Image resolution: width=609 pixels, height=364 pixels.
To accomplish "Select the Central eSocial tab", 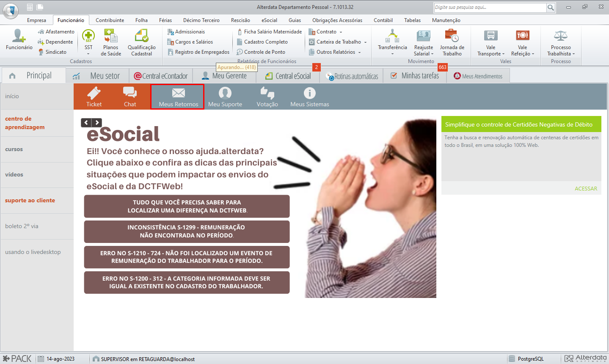I will 288,76.
